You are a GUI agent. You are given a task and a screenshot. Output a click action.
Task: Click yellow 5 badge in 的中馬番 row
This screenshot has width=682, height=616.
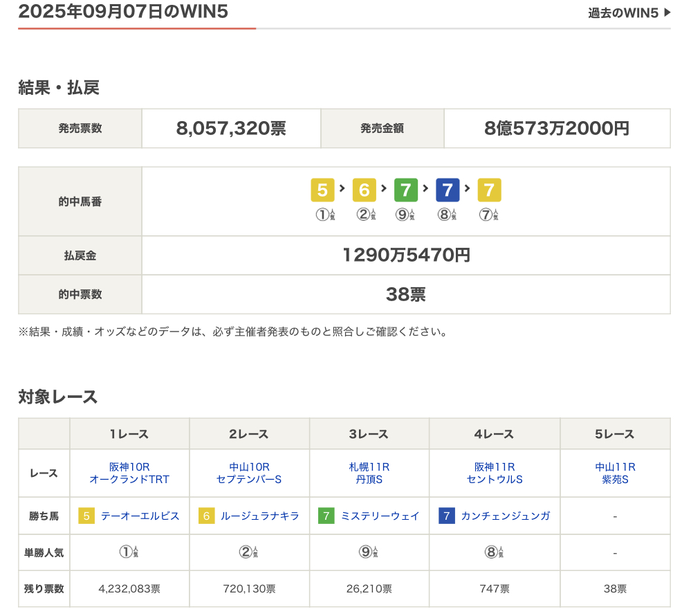pos(322,190)
